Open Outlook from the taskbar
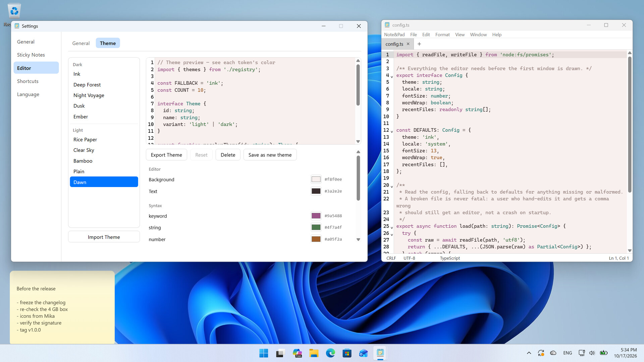Viewport: 644px width, 362px height. (x=364, y=353)
